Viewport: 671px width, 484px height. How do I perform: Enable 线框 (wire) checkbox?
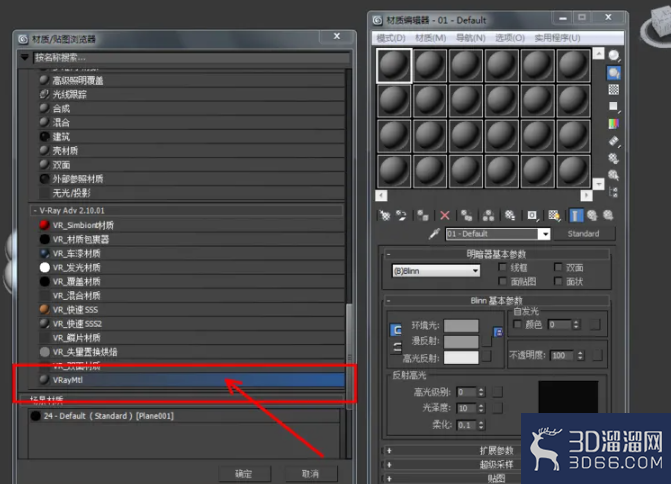(503, 267)
